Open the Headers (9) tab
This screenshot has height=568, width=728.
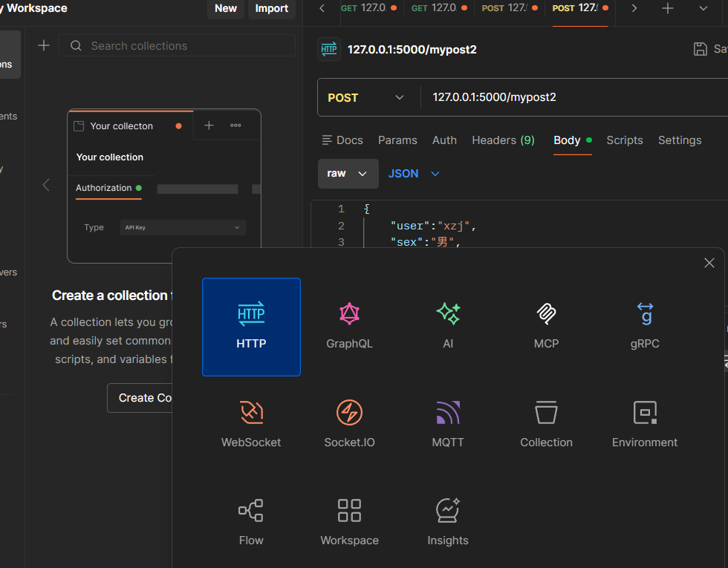pyautogui.click(x=503, y=140)
